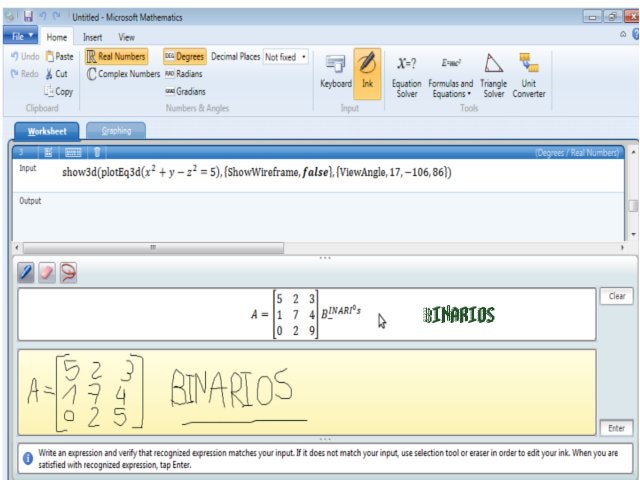This screenshot has width=640, height=480.
Task: Launch the Triangle Solver
Action: point(494,75)
